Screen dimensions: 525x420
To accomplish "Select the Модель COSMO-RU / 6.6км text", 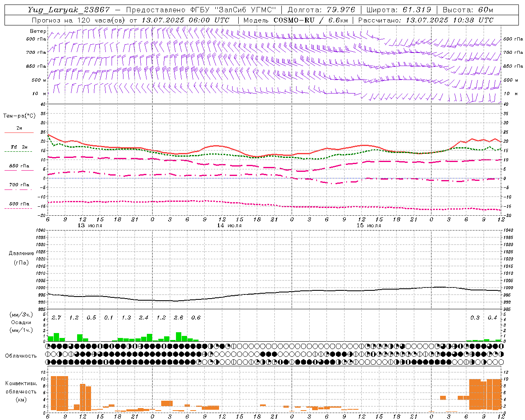I will [x=295, y=20].
